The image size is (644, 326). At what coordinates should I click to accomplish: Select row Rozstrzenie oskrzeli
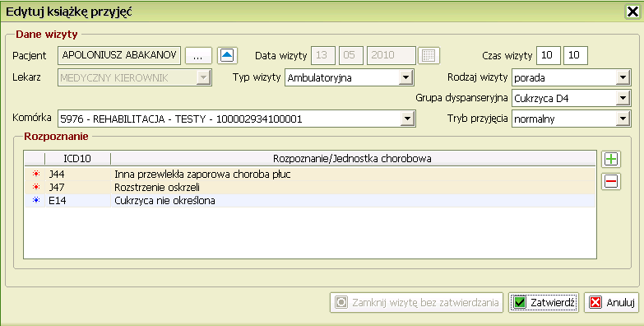(x=310, y=188)
